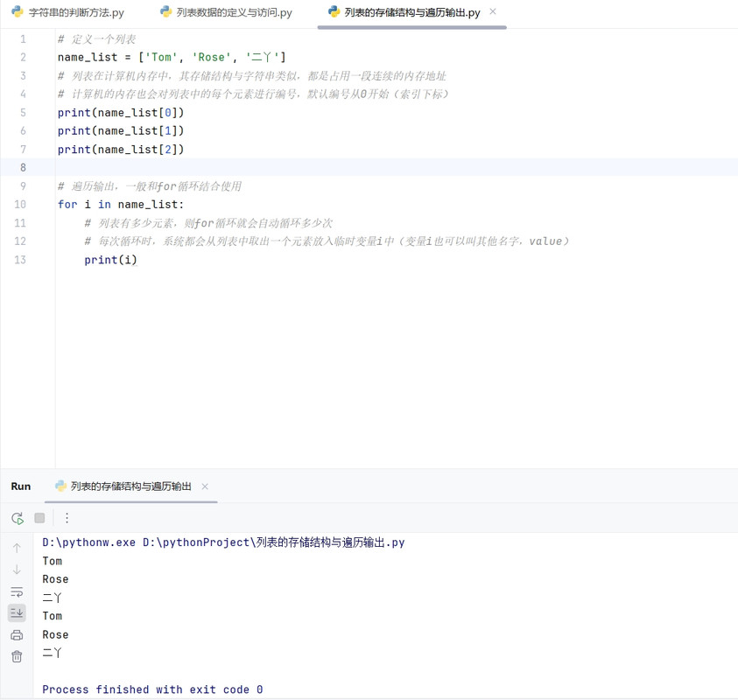The width and height of the screenshot is (738, 700).
Task: Click the Clear All trash icon
Action: coord(17,656)
